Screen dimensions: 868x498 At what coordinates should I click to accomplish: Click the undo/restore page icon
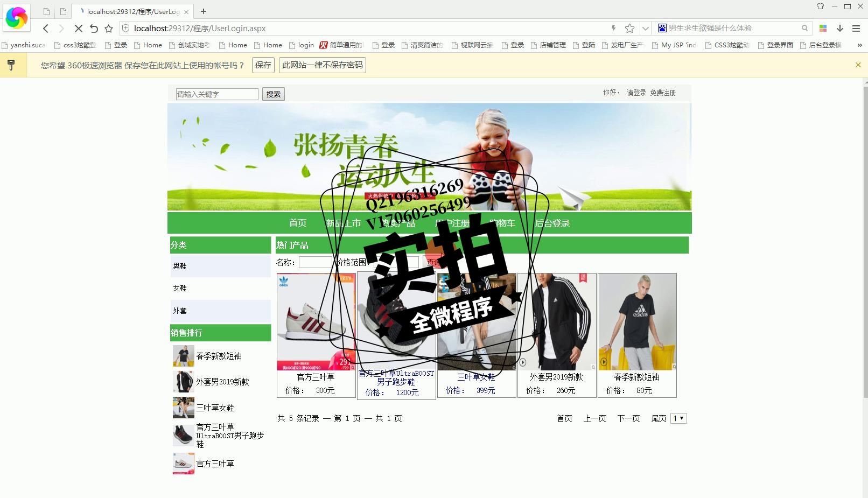(x=94, y=29)
